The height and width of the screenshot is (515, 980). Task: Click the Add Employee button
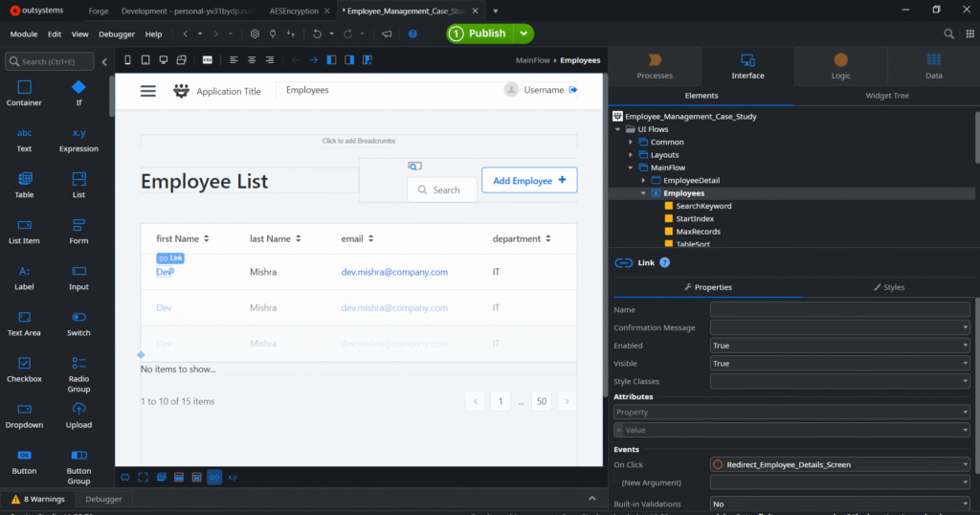pyautogui.click(x=529, y=180)
